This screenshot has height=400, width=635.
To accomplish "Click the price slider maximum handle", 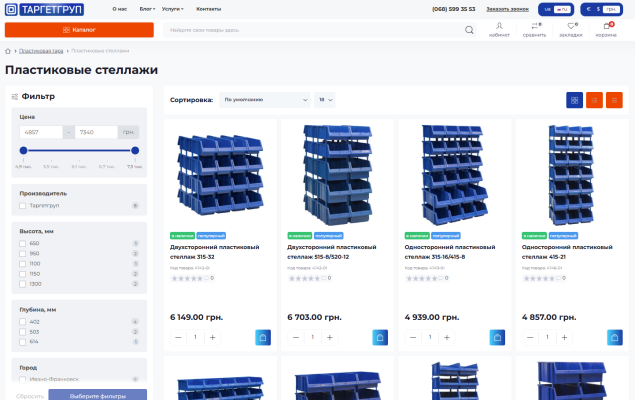I will tap(135, 151).
